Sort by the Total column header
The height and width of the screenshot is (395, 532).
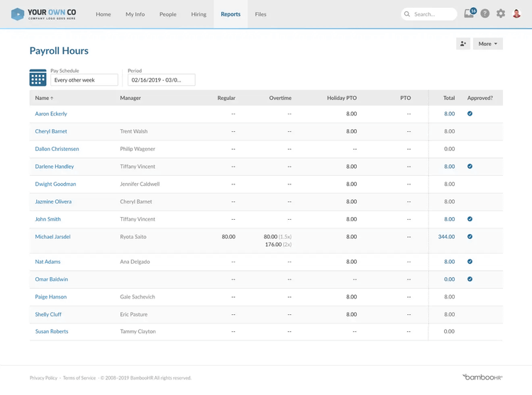[x=449, y=98]
